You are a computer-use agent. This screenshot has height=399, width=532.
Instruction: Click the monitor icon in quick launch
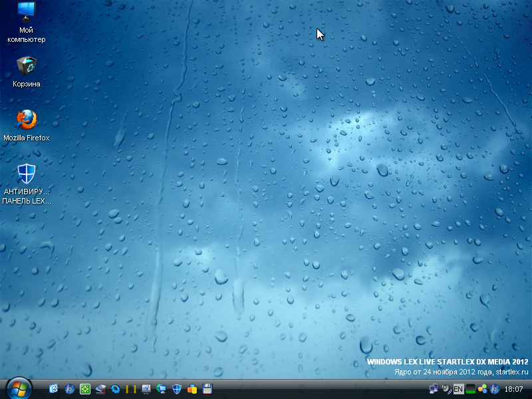tap(146, 389)
